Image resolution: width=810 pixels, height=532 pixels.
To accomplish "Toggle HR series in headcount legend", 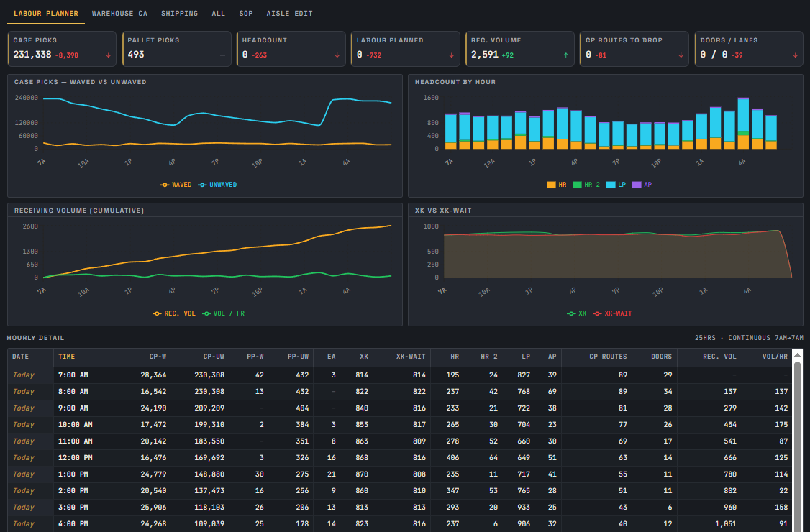I will tap(556, 185).
